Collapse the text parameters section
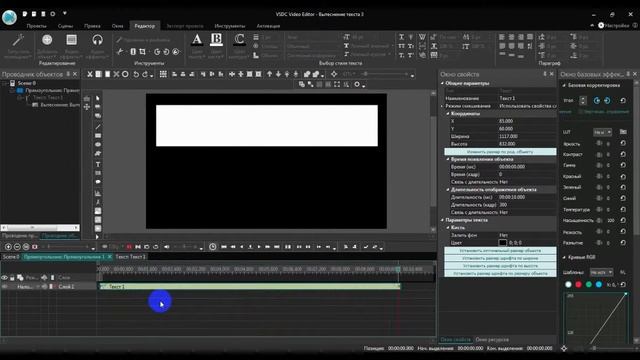 [442, 220]
